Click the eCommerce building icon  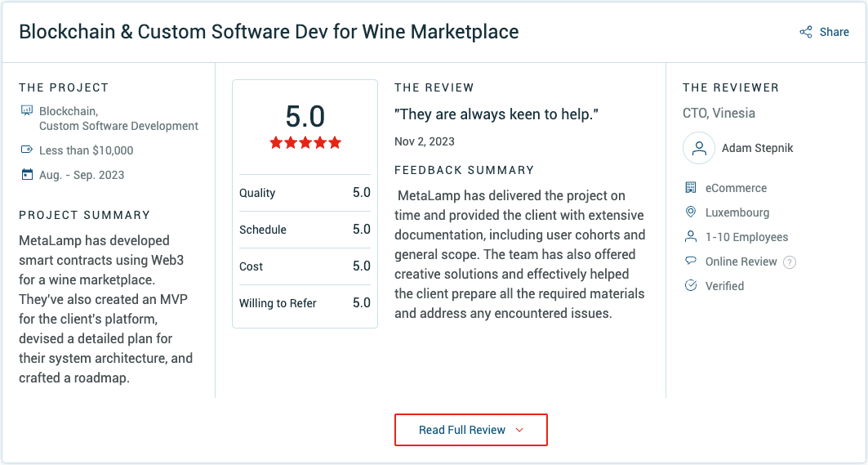pyautogui.click(x=691, y=188)
